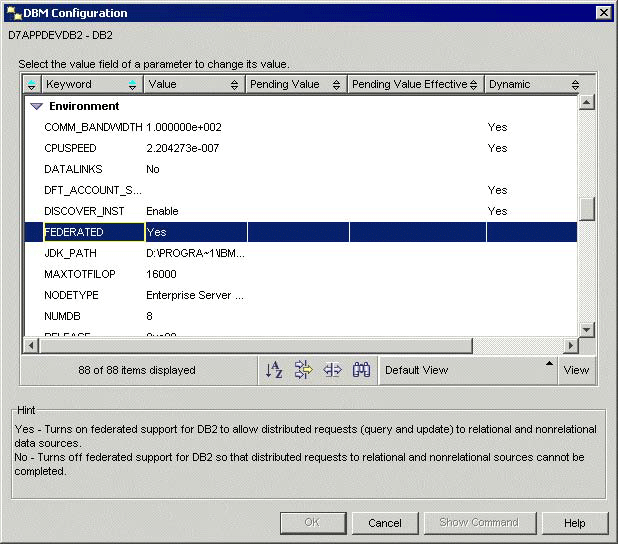Click the horizontal scrollbar left arrow
Screen dimensions: 618x544
31,346
